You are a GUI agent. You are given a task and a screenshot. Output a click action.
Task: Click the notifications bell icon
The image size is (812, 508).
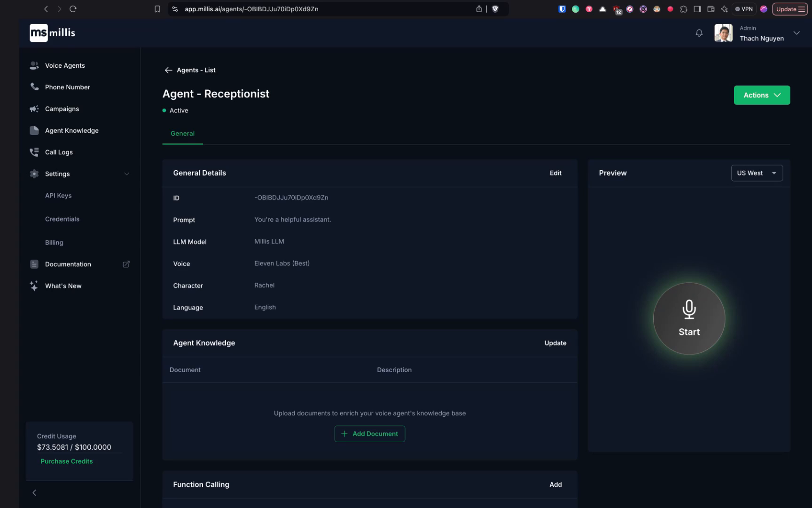pyautogui.click(x=699, y=33)
